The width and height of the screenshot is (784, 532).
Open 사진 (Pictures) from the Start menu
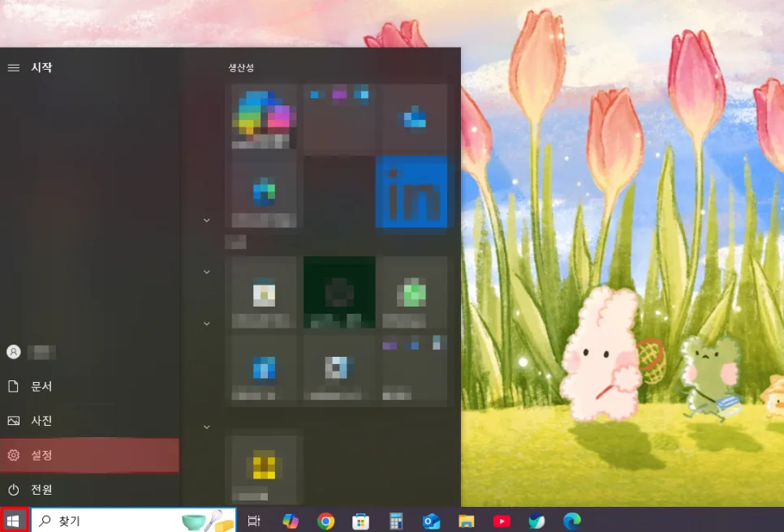click(x=89, y=421)
